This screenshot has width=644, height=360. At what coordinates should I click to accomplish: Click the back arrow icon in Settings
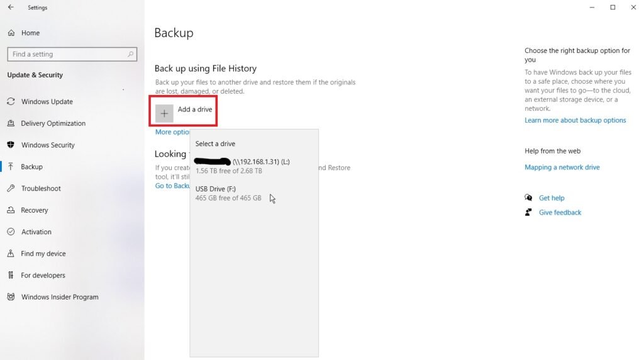[x=11, y=7]
